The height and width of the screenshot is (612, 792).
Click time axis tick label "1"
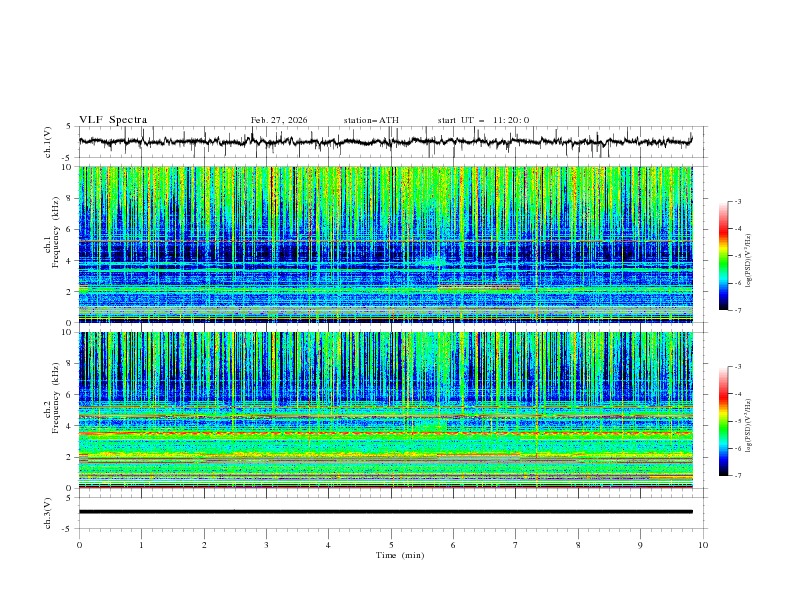(141, 545)
